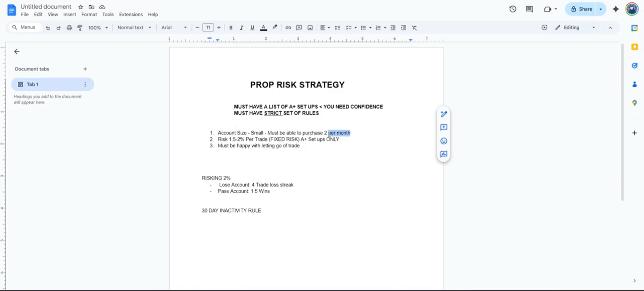This screenshot has width=644, height=291.
Task: Add a comment from the toolbar
Action: pos(299,28)
